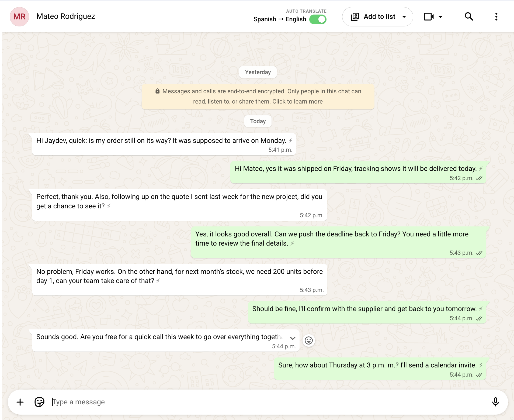Click the Spanish → English language label
Image resolution: width=514 pixels, height=420 pixels.
click(x=280, y=19)
